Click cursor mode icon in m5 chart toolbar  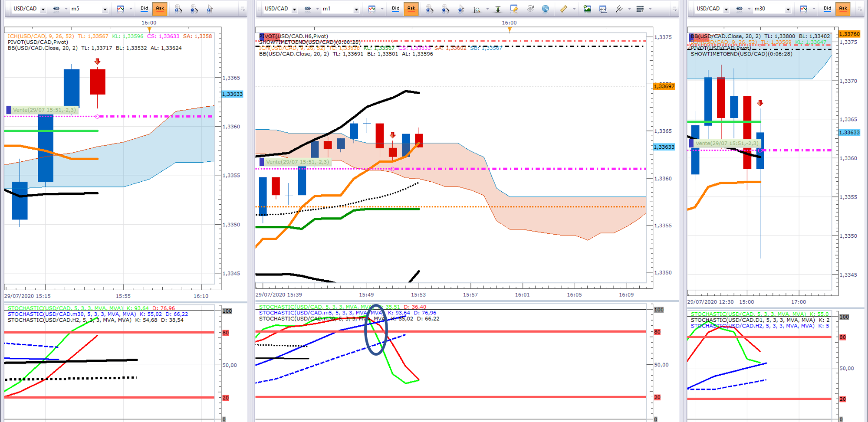click(x=210, y=9)
